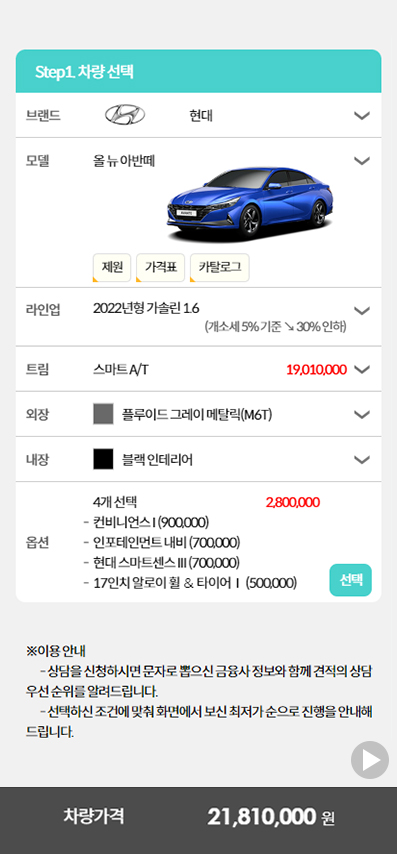Click the 2022년형 가솔린 1.6 lineup text

tap(146, 308)
